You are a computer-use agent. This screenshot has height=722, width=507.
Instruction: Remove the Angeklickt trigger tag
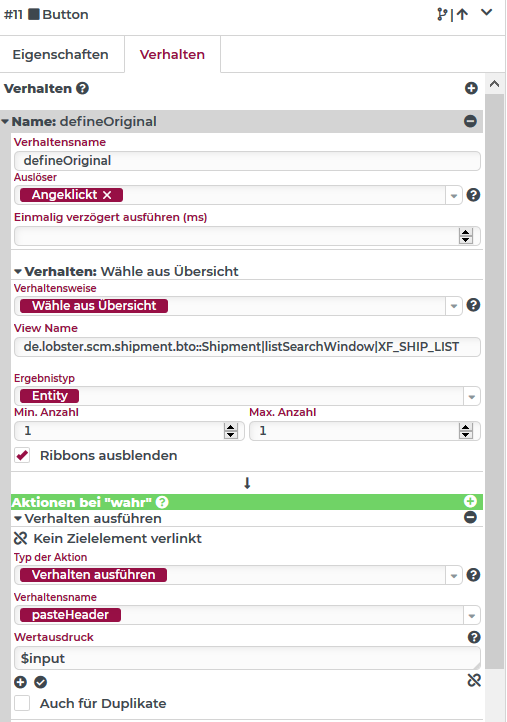tap(107, 195)
